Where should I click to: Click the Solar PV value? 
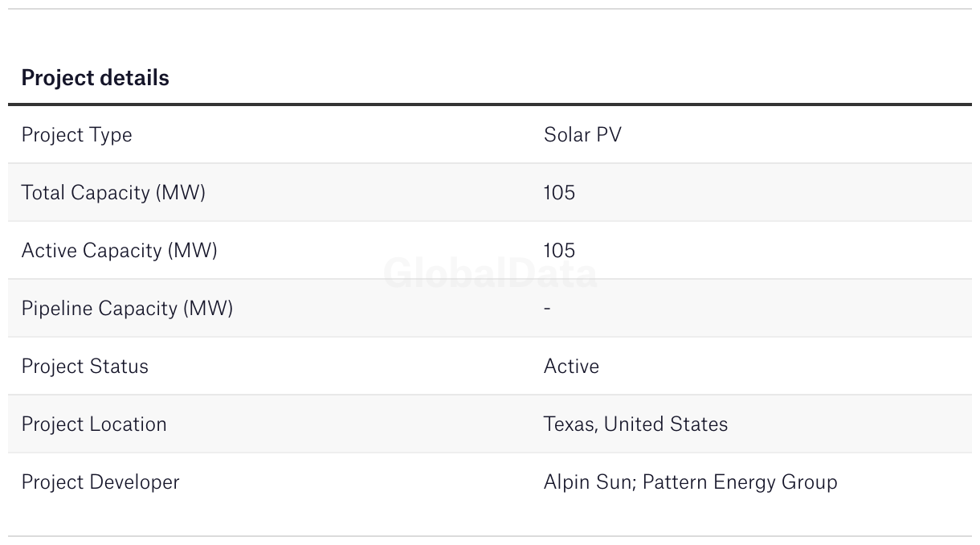(x=582, y=135)
